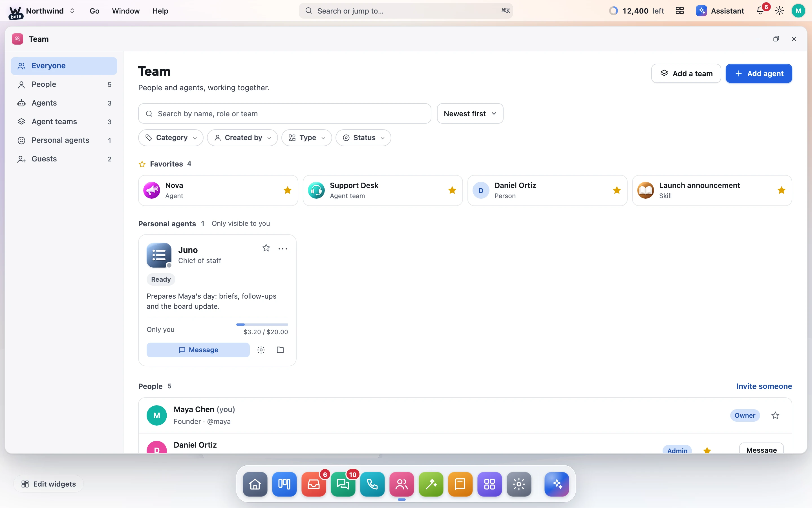Open the purple Apps grid in the dock
This screenshot has width=812, height=508.
(489, 484)
